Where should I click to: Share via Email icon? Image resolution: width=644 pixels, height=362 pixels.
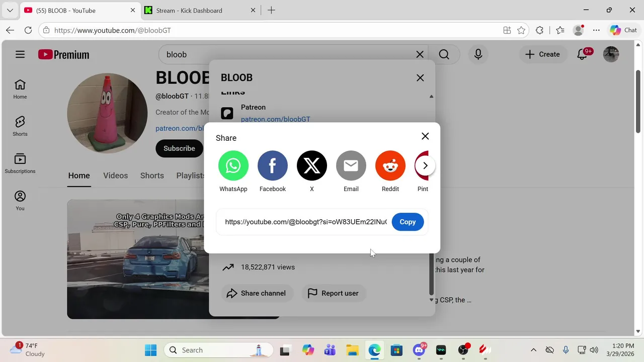351,165
